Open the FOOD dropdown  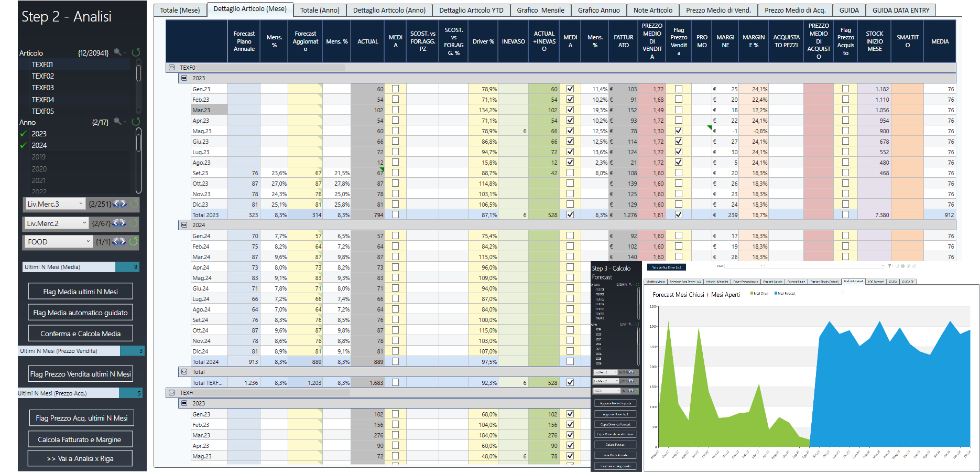(59, 241)
